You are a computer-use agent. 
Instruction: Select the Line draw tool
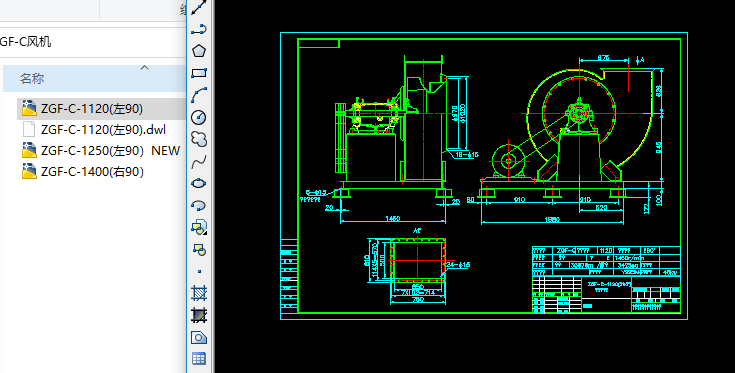click(x=199, y=7)
